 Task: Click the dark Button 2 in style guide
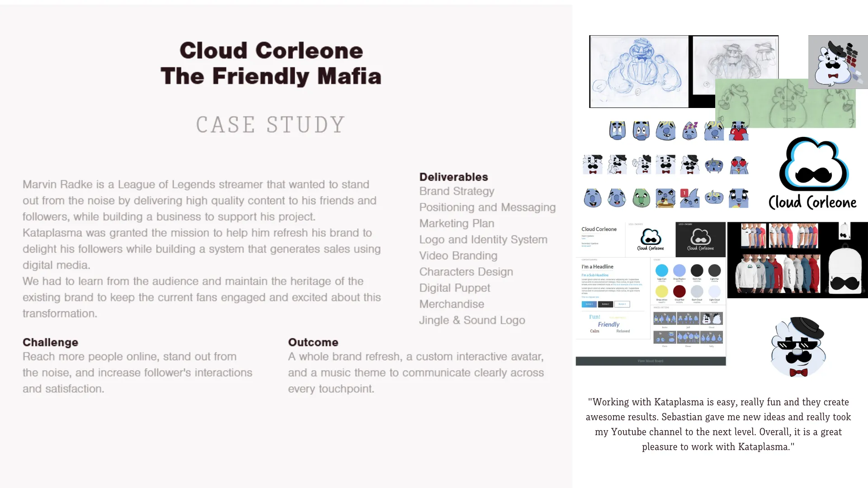tap(605, 304)
